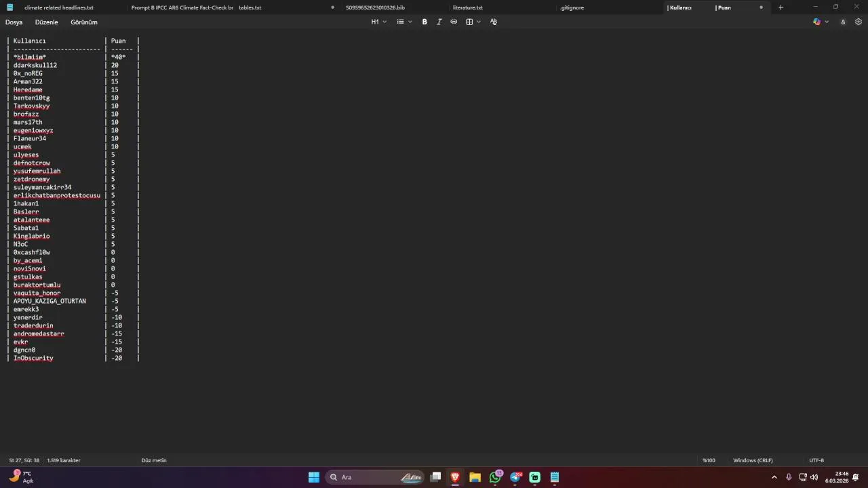Open the notification bell in tray
Screen dimensions: 868x488
[856, 477]
